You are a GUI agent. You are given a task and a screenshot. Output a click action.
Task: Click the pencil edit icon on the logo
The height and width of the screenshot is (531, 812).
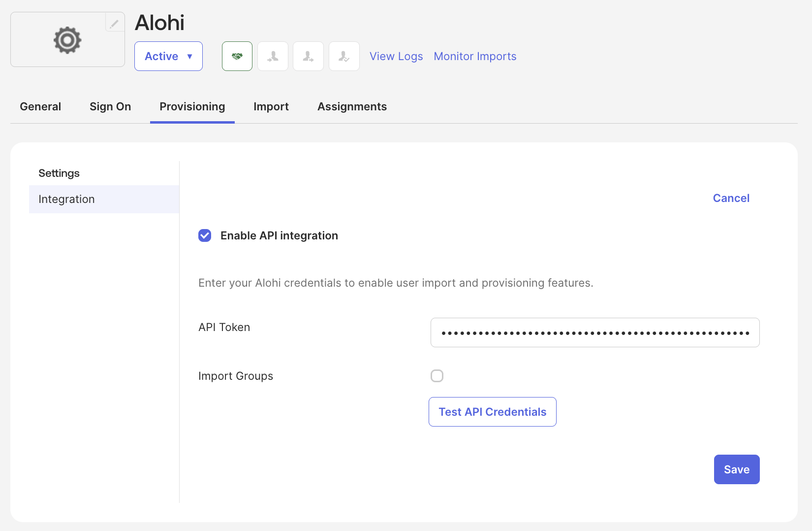(115, 23)
